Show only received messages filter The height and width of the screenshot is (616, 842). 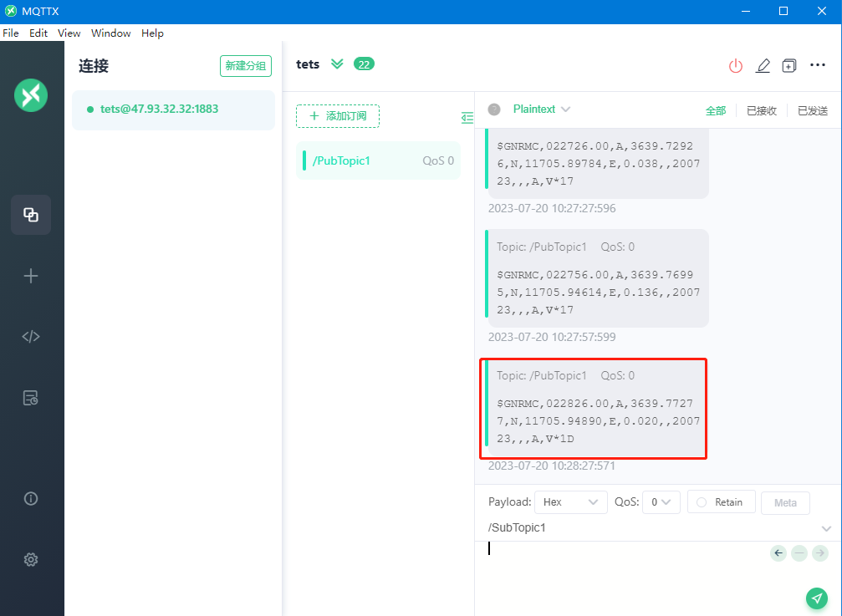click(x=762, y=110)
